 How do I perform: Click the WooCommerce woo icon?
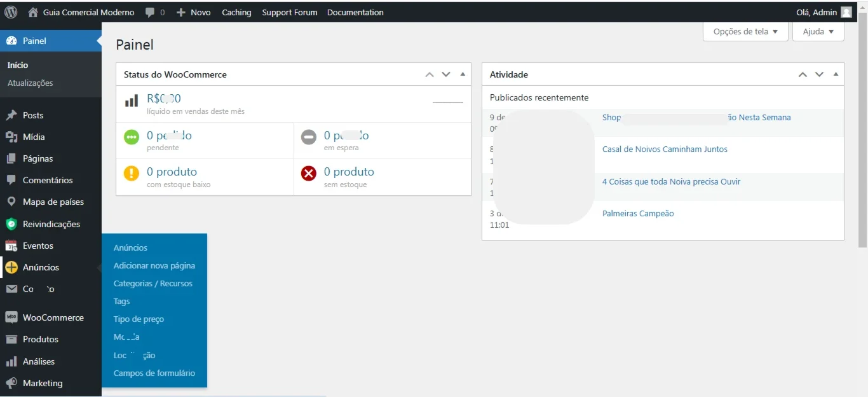coord(11,317)
